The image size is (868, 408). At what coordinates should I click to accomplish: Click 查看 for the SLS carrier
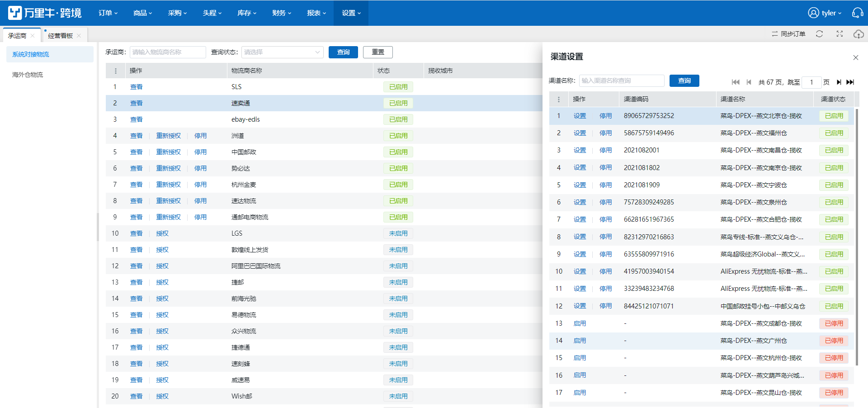(136, 87)
